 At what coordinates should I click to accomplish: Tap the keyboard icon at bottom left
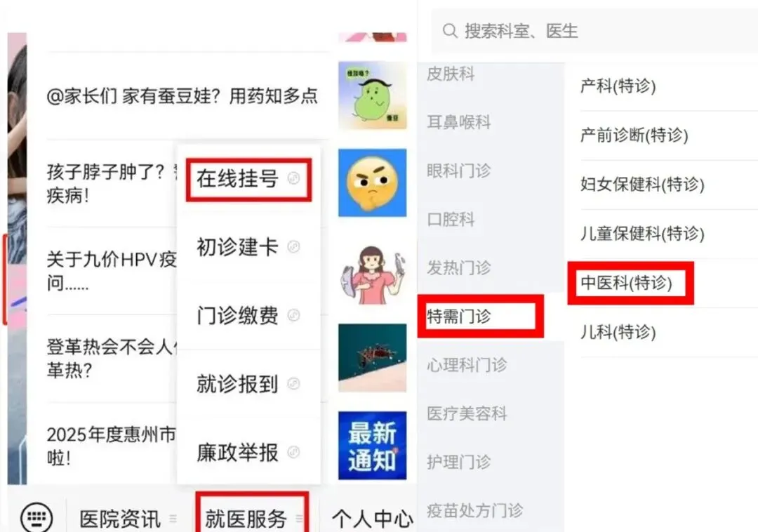tap(36, 517)
